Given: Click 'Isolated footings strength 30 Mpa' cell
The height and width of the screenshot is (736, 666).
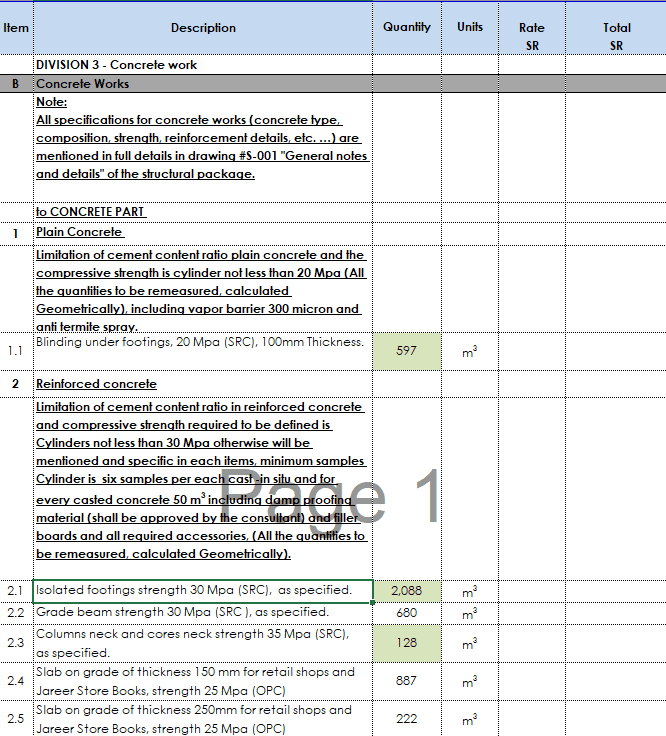Looking at the screenshot, I should [203, 591].
